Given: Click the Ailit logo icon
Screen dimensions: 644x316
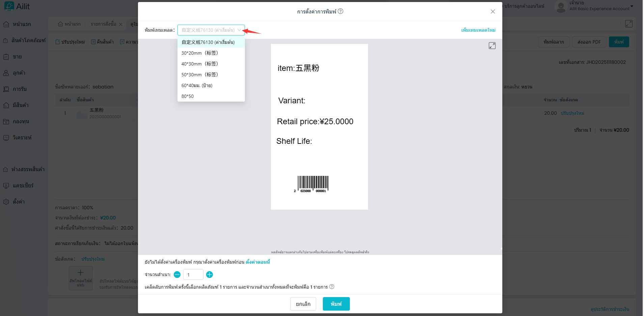Looking at the screenshot, I should (x=9, y=6).
